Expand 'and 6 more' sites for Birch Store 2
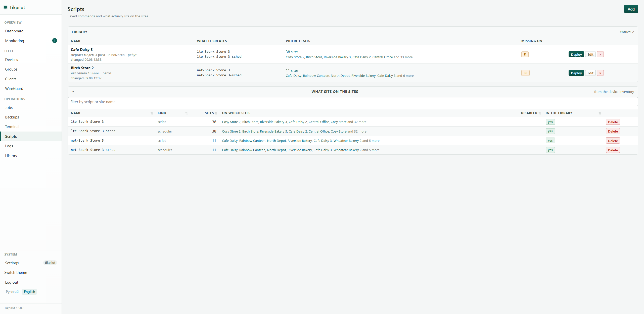Screen dimensions: 644x314 tap(405, 76)
